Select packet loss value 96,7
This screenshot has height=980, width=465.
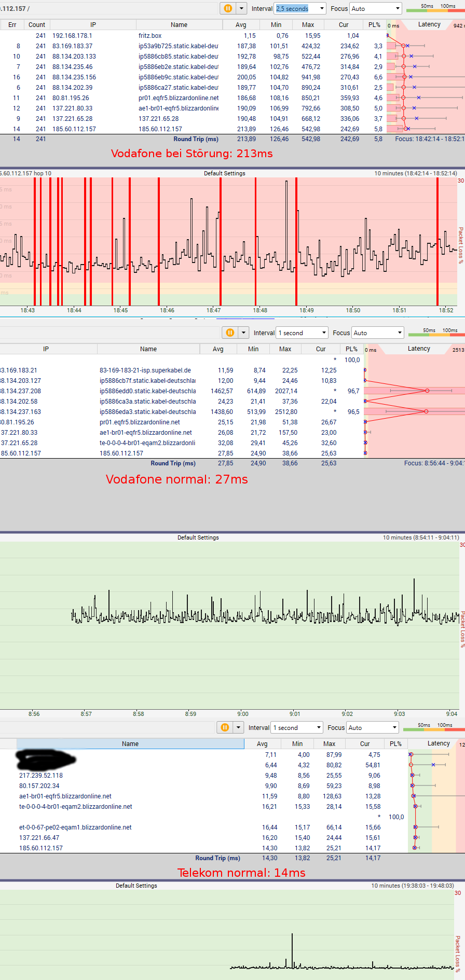pyautogui.click(x=353, y=391)
